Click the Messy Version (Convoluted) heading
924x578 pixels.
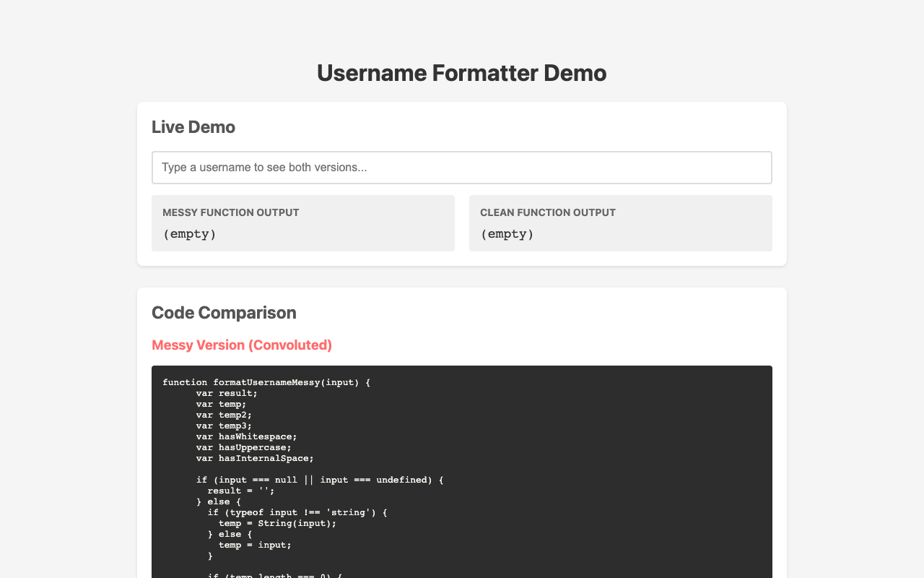coord(242,345)
